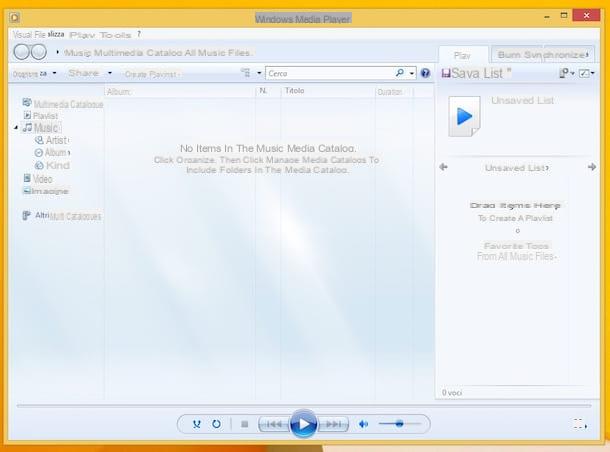This screenshot has width=610, height=452.
Task: Click the Next track button
Action: [333, 424]
